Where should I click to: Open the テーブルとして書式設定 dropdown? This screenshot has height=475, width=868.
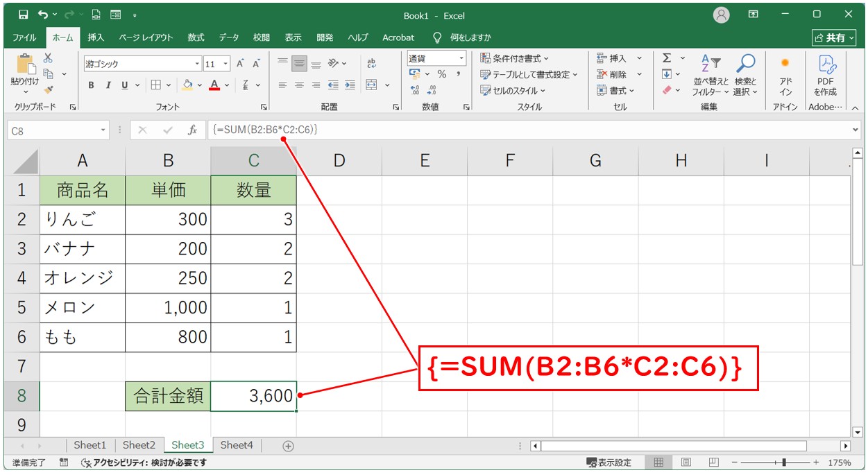[529, 74]
